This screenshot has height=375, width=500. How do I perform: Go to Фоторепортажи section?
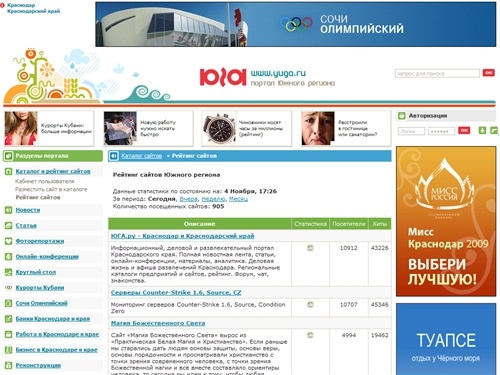point(40,241)
